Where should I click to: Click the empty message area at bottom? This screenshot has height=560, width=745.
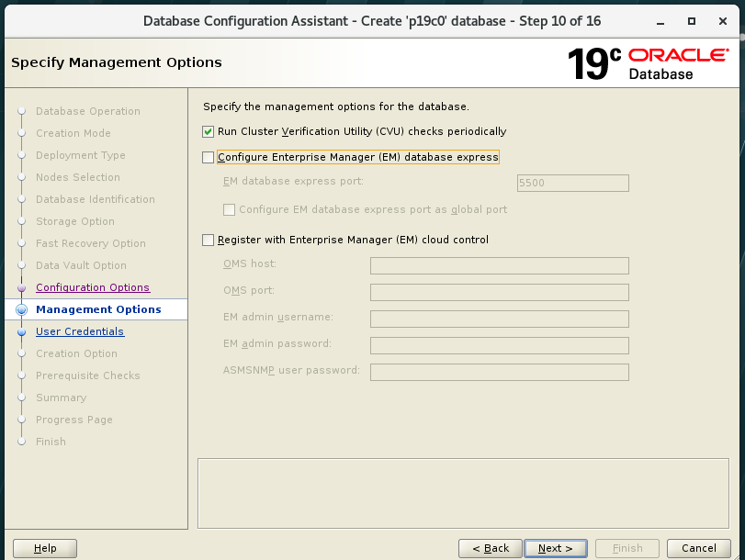click(x=463, y=494)
